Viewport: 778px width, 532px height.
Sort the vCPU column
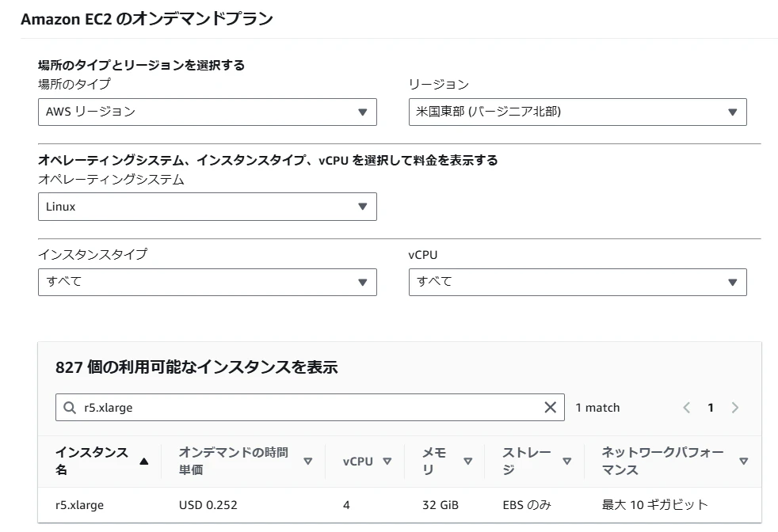pos(387,462)
